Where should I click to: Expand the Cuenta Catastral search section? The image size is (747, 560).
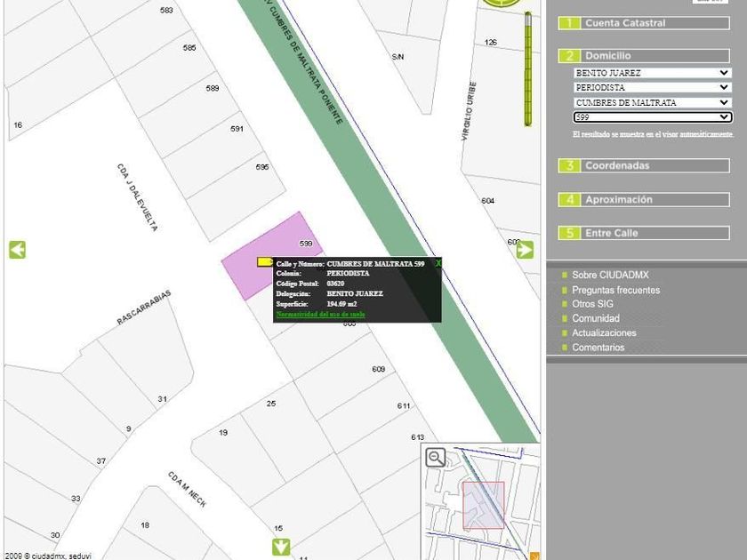644,23
